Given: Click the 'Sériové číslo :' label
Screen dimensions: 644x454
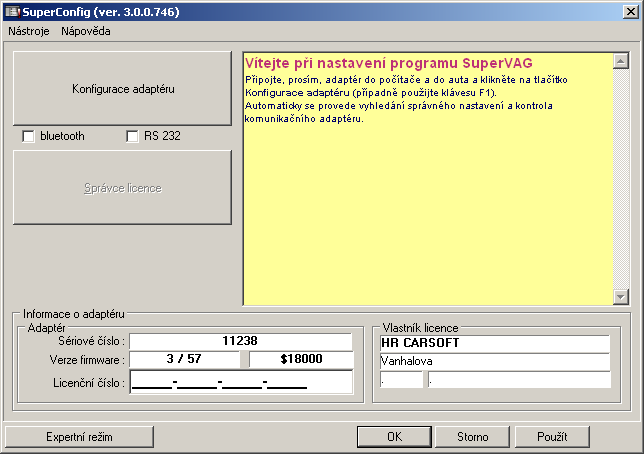Looking at the screenshot, I should click(x=91, y=341).
